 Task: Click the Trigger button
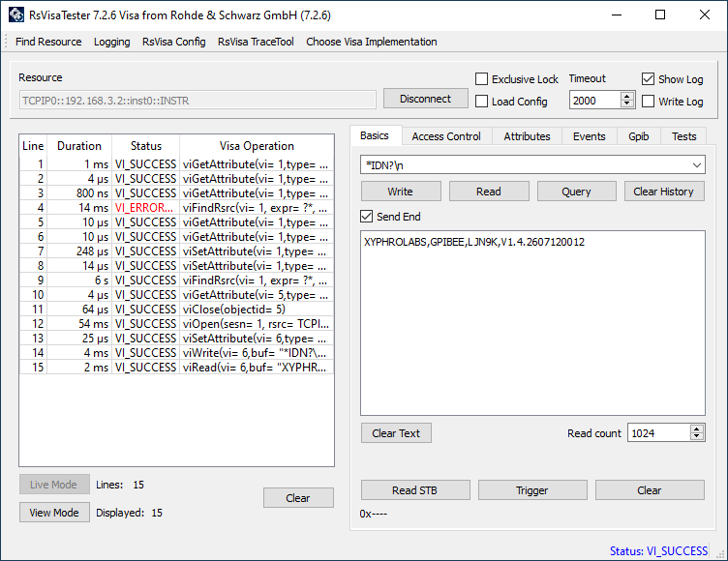[x=532, y=490]
